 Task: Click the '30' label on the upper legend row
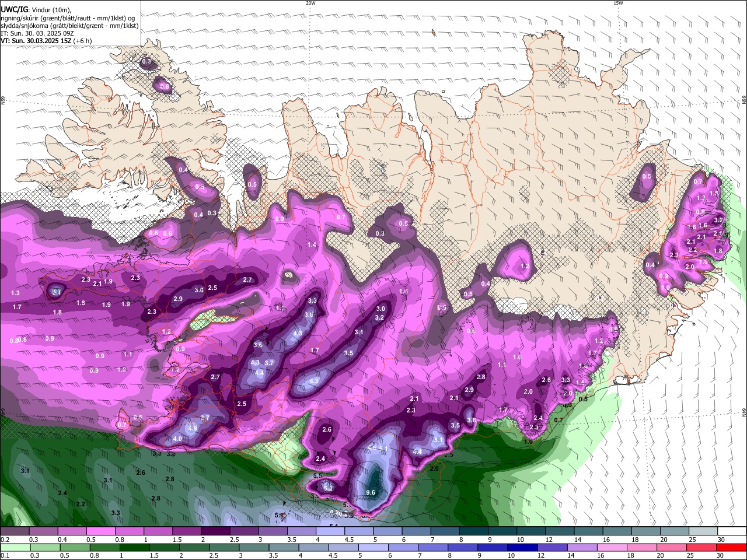pyautogui.click(x=721, y=540)
